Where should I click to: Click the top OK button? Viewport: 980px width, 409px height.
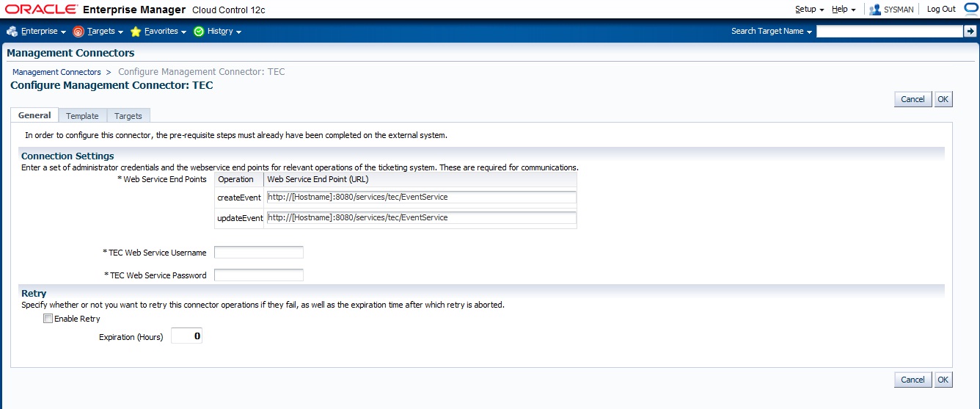pos(943,99)
